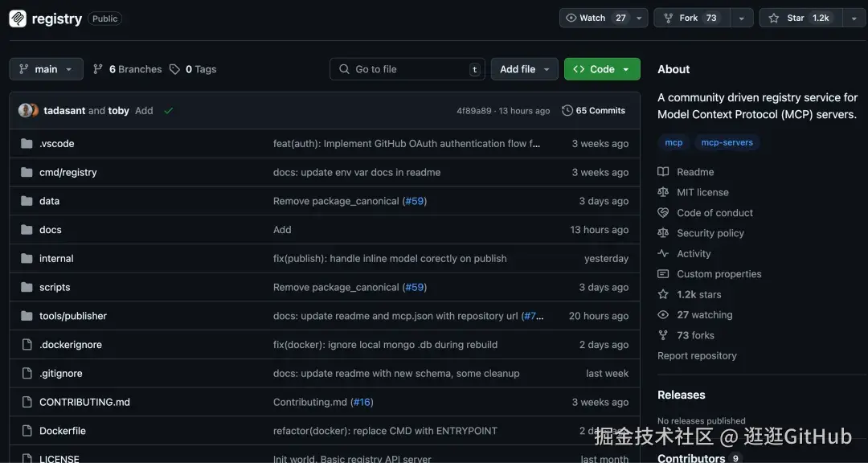The image size is (868, 463).
Task: Open the Readme via its book icon
Action: 662,171
